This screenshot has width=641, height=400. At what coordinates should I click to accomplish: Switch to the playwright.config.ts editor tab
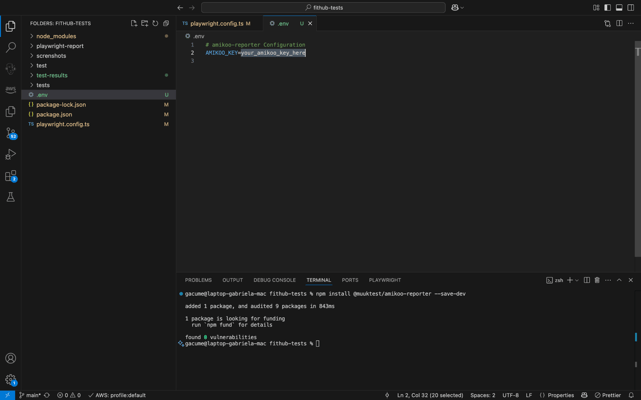tap(217, 23)
